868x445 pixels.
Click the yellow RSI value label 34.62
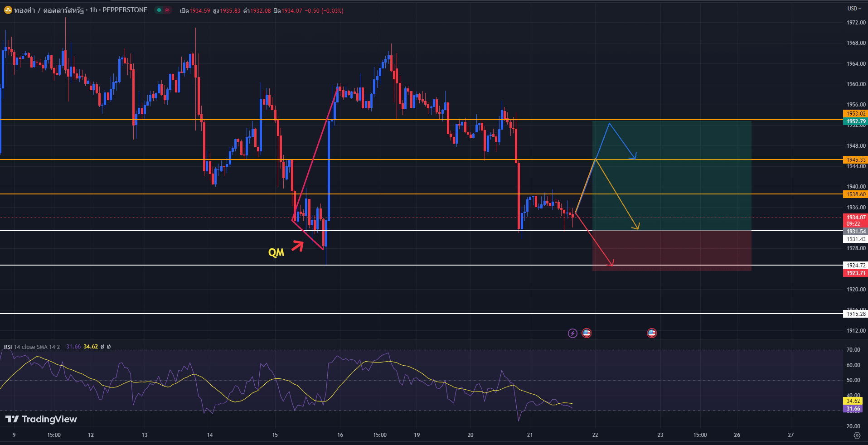click(x=853, y=401)
